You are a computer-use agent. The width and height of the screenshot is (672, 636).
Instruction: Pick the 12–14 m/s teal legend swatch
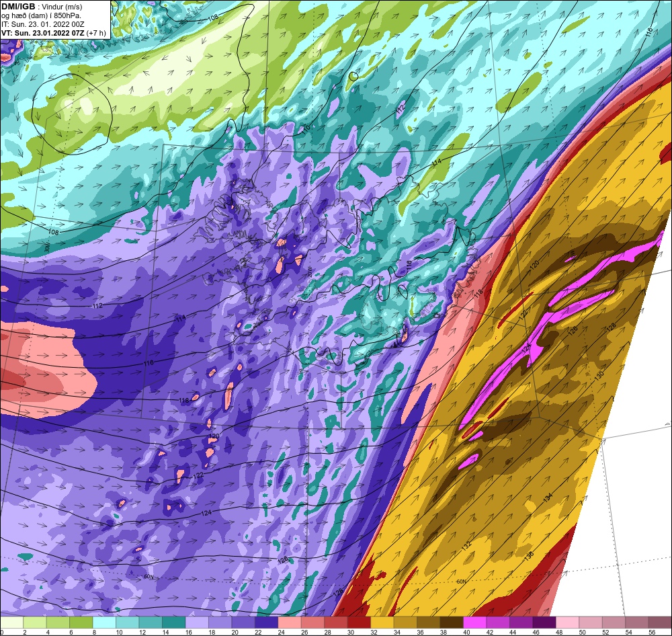[x=151, y=623]
